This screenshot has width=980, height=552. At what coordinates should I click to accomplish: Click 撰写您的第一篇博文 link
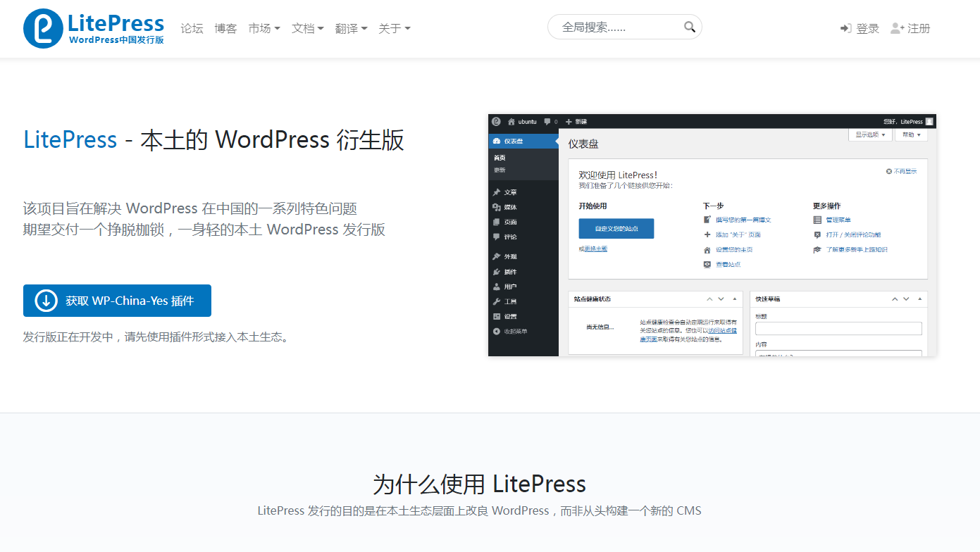[x=743, y=220]
